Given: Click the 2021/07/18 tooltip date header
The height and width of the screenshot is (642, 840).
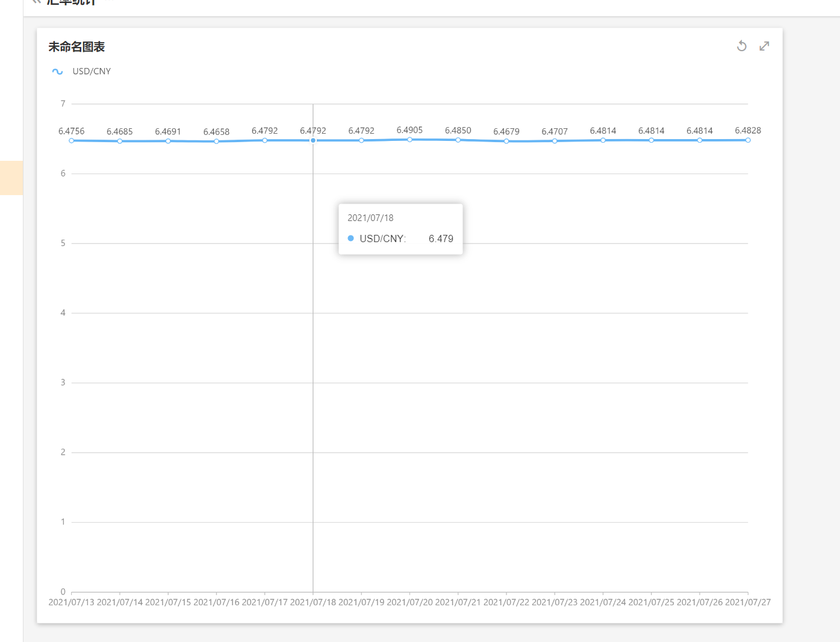Looking at the screenshot, I should point(370,218).
